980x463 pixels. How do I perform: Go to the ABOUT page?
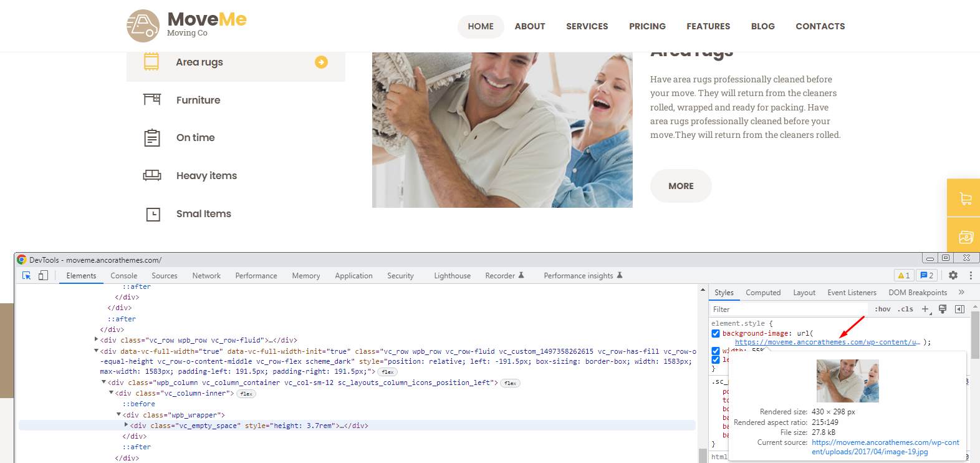tap(530, 26)
